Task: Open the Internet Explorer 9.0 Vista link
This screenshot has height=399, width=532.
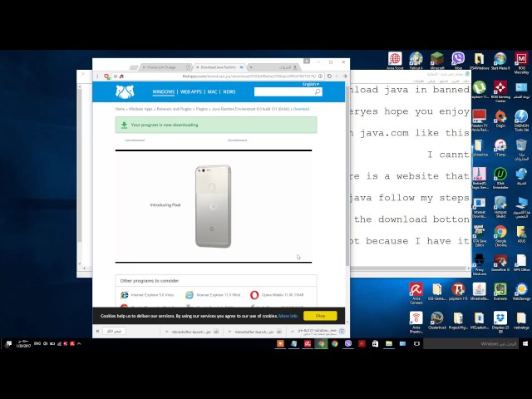Action: tap(147, 295)
